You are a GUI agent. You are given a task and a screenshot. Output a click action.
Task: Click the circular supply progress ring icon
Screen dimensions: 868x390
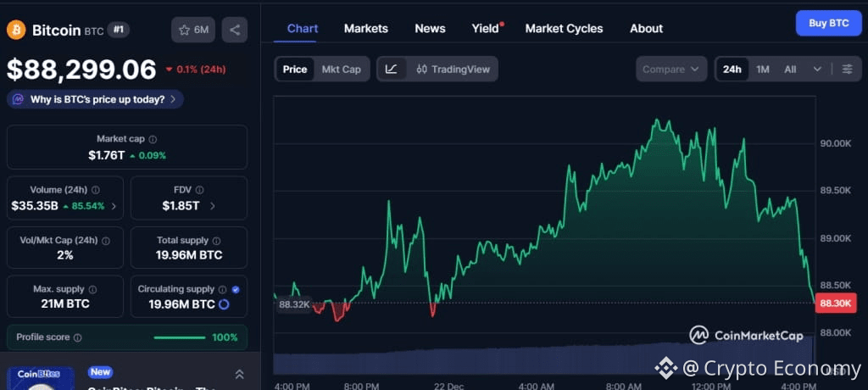click(224, 304)
